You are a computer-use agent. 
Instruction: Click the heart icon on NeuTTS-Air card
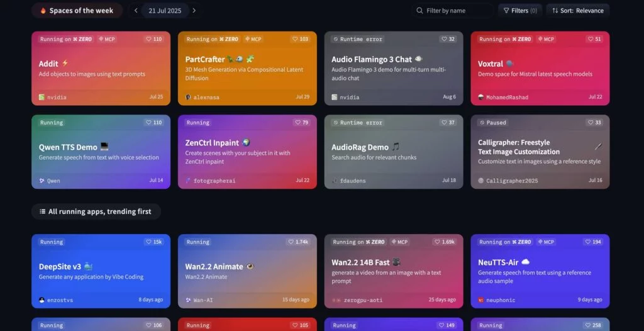(588, 242)
